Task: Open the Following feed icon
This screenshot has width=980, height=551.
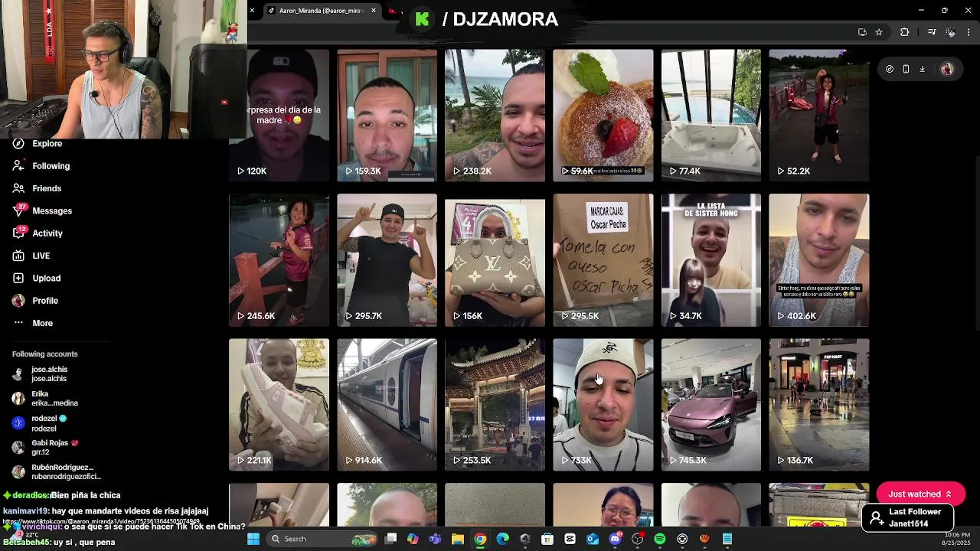Action: click(18, 166)
